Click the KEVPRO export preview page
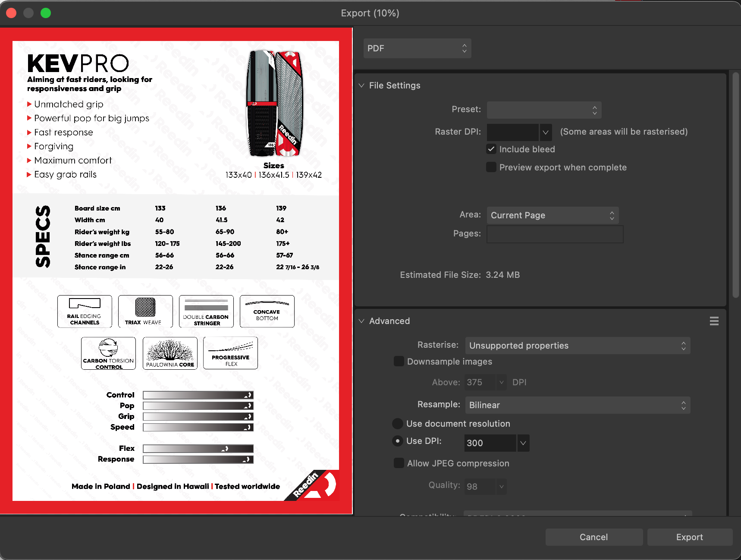This screenshot has height=560, width=741. [176, 271]
